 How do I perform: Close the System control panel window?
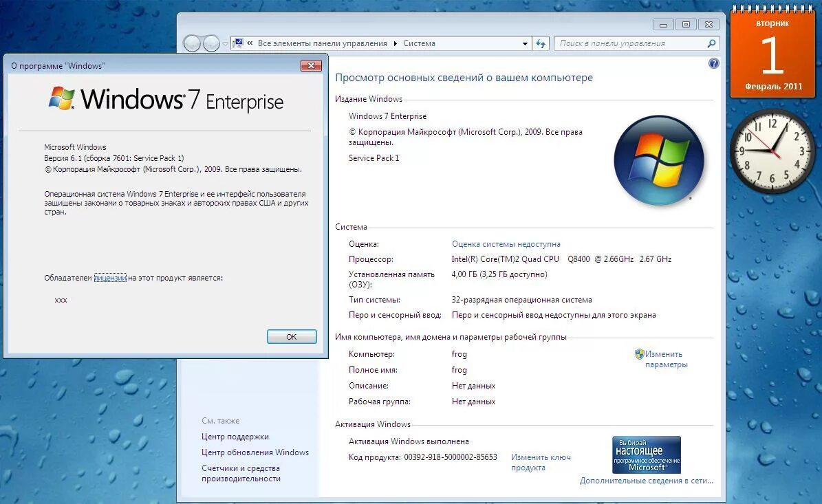pyautogui.click(x=709, y=25)
